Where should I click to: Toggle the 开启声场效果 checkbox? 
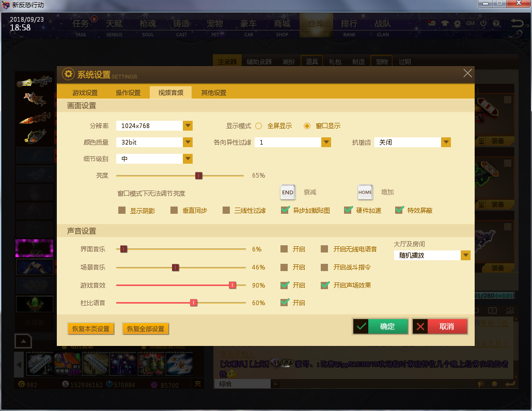point(325,285)
